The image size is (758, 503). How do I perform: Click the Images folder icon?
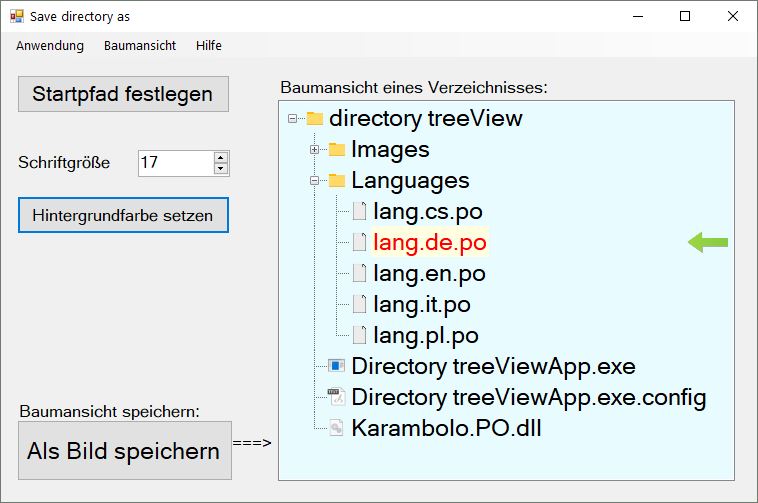click(337, 150)
